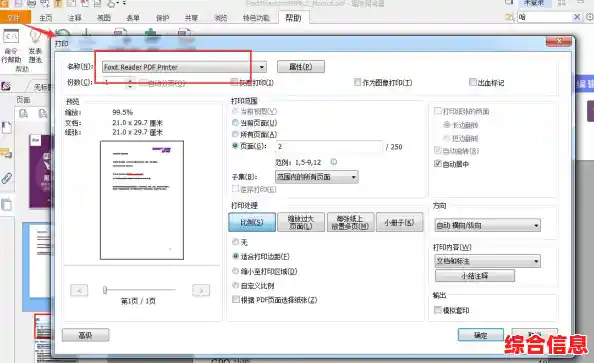This screenshot has width=594, height=363.
Task: Switch to the 表单 ribbon tab
Action: tap(133, 18)
